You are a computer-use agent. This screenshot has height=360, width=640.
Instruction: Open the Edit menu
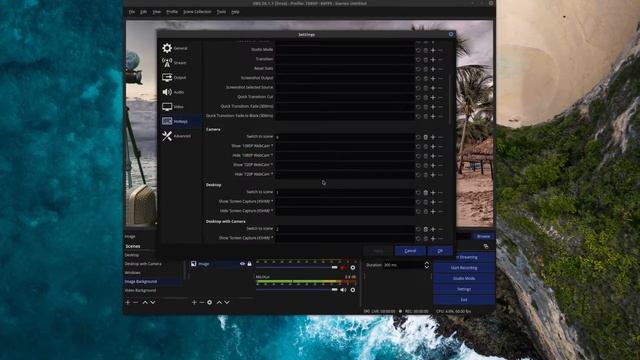(143, 12)
